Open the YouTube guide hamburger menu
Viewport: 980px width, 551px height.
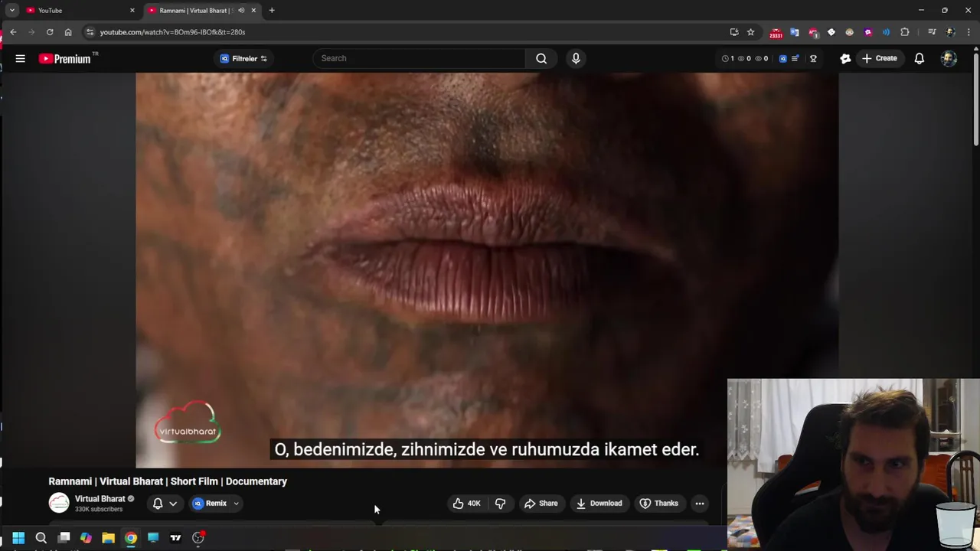pyautogui.click(x=21, y=58)
